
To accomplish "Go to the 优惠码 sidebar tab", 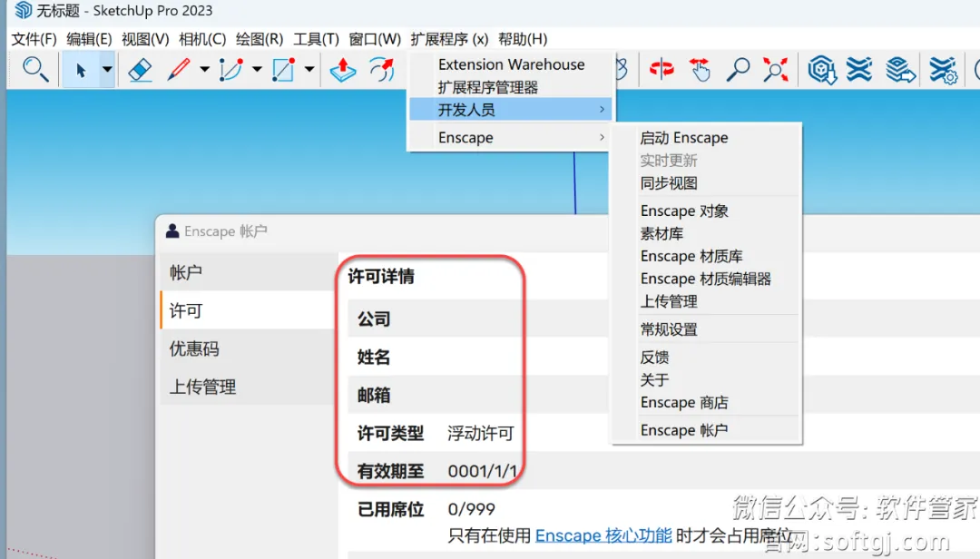I will 248,348.
